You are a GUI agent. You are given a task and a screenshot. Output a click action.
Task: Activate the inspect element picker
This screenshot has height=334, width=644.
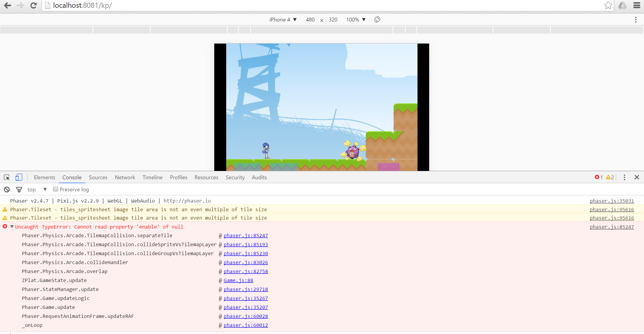tap(7, 177)
